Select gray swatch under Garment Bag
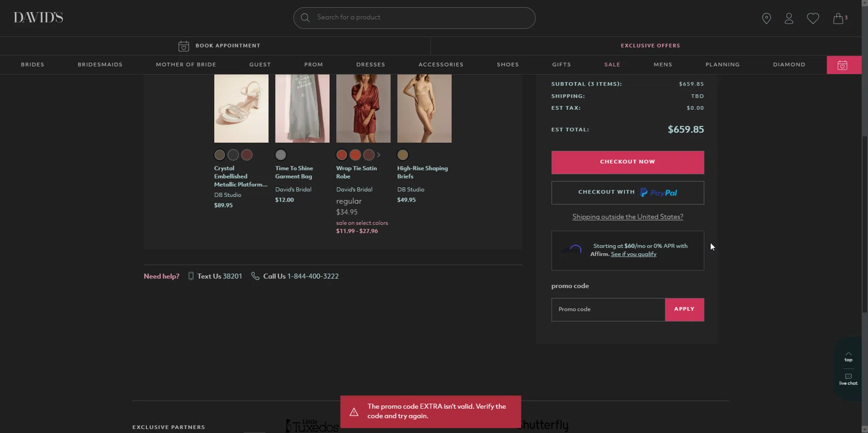Image resolution: width=868 pixels, height=433 pixels. click(x=281, y=155)
